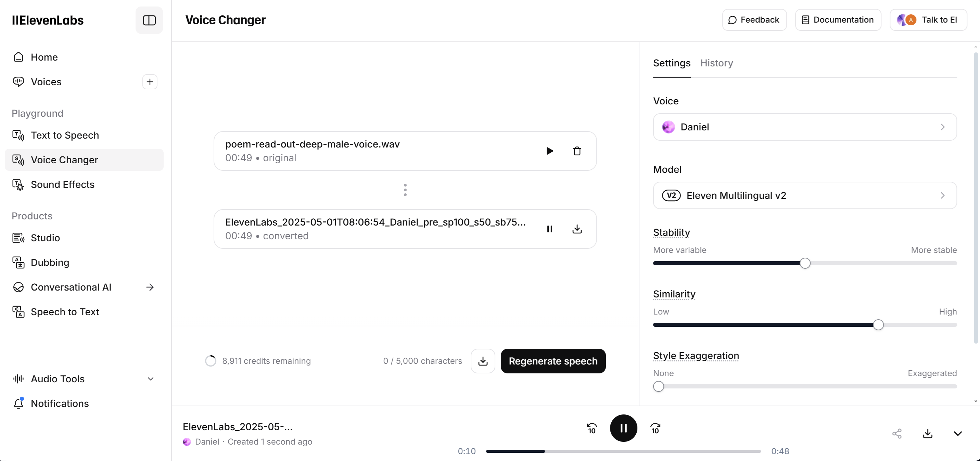Open the Documentation link
This screenshot has width=980, height=461.
click(838, 20)
